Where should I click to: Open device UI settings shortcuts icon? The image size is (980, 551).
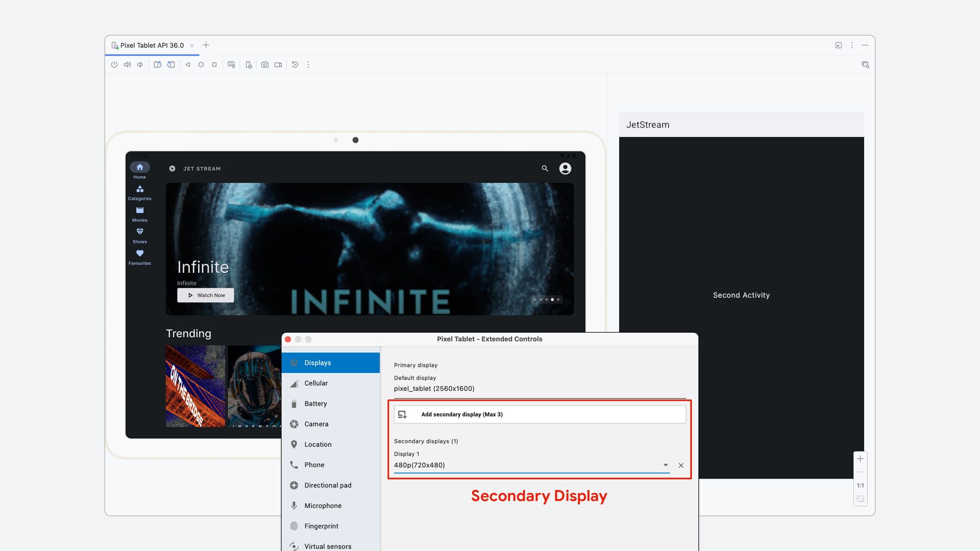(249, 65)
